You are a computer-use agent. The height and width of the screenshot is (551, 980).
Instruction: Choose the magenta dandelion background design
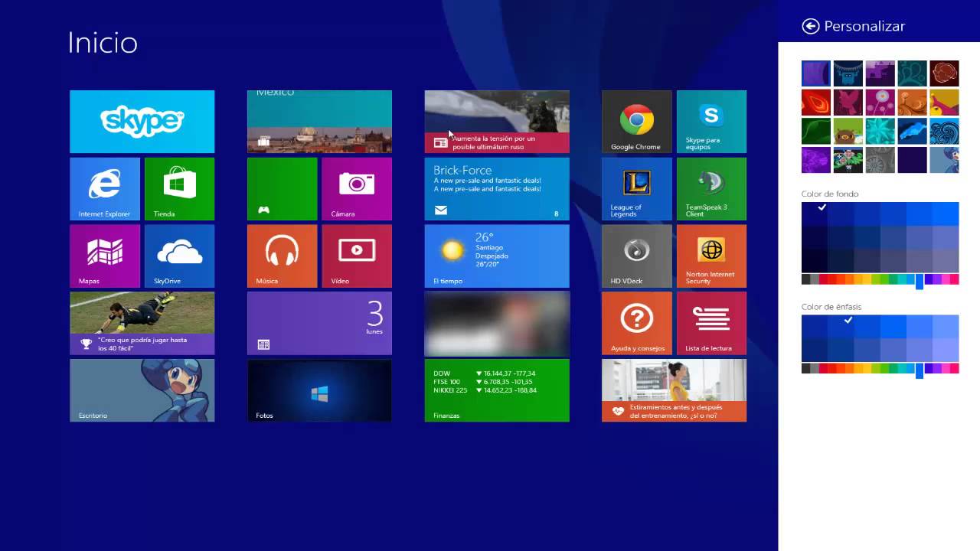880,103
